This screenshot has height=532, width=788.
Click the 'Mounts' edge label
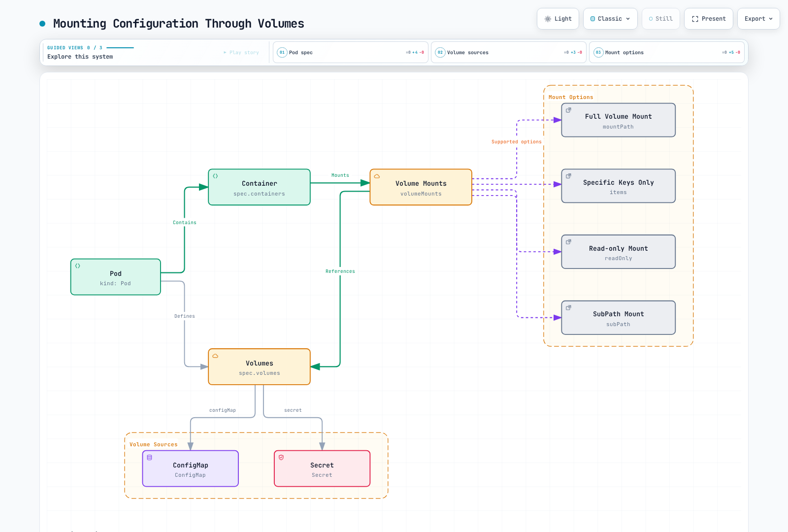click(340, 175)
